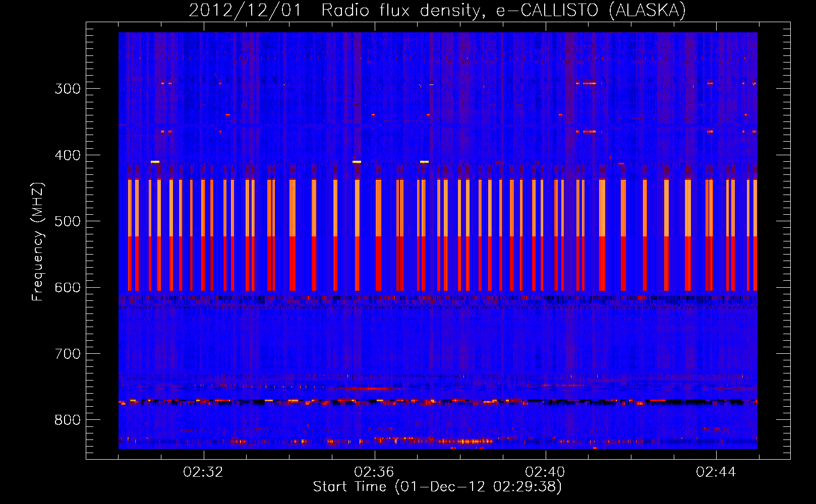This screenshot has width=816, height=504.
Task: Click the 02:44 time tick label
Action: (716, 472)
